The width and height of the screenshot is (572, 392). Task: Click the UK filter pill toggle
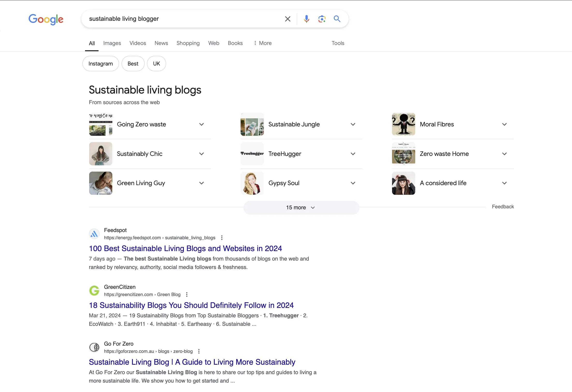point(156,64)
